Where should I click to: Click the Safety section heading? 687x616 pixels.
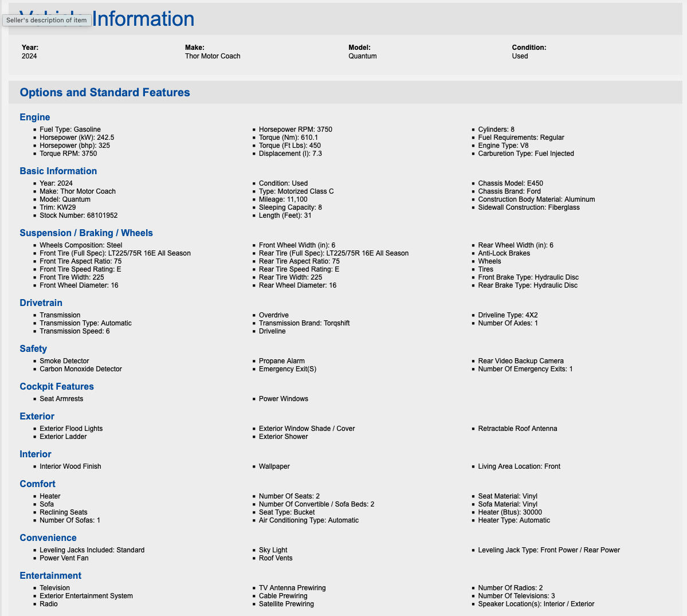click(x=33, y=349)
